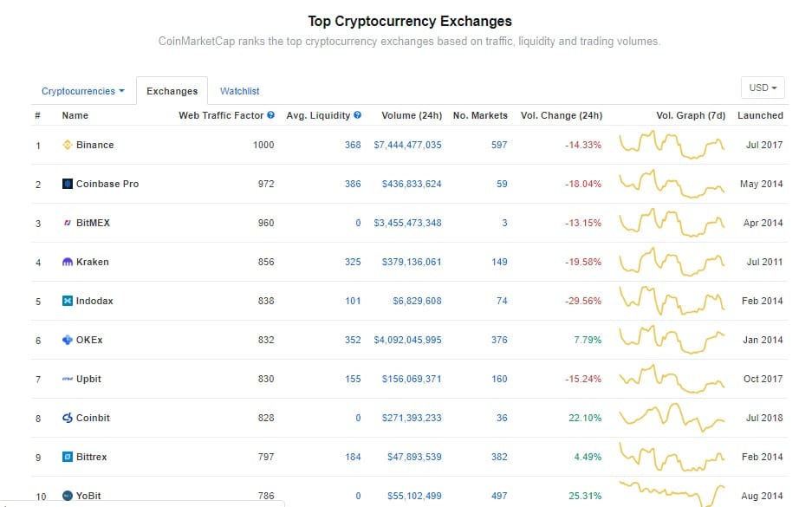View Binance 7-day volume graph

pos(672,145)
